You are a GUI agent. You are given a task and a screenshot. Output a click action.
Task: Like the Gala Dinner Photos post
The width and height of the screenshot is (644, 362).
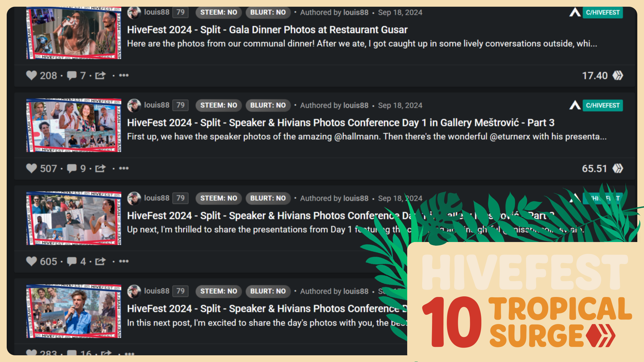tap(32, 75)
